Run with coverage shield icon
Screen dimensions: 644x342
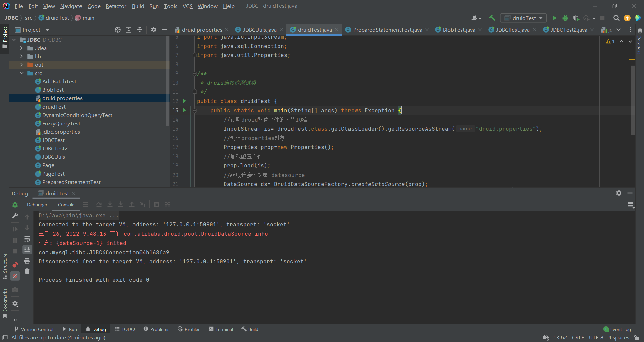tap(576, 18)
